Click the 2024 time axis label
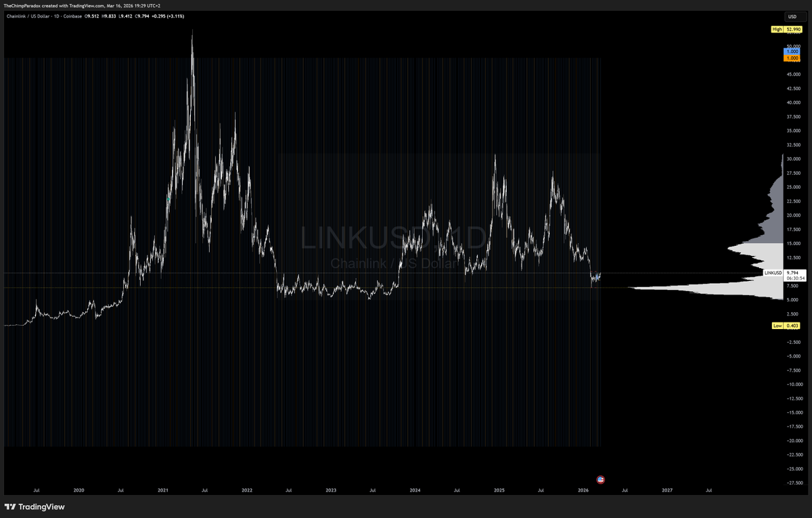Screen dimensions: 812x518 tap(415, 490)
